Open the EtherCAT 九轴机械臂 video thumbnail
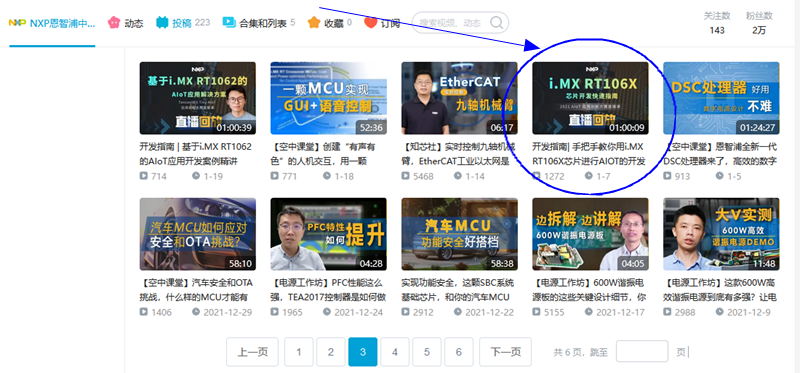This screenshot has width=800, height=373. (x=459, y=98)
